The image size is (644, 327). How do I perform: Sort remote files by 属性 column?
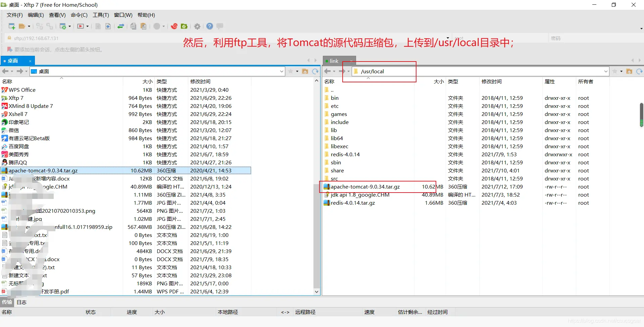pos(559,82)
